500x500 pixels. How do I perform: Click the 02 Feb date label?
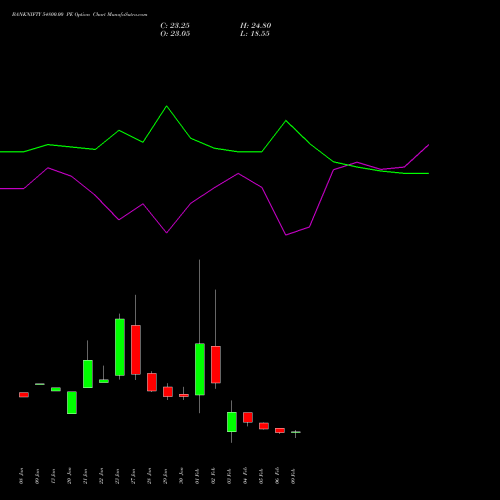214,476
